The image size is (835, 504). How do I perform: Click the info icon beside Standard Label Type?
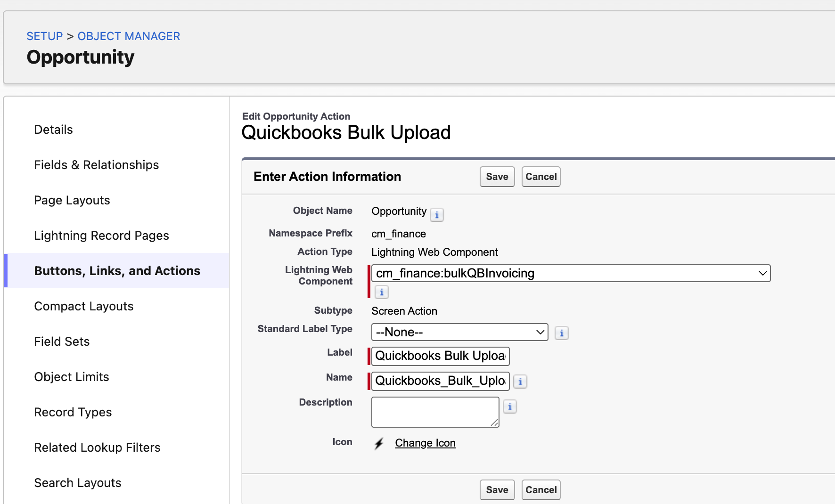pyautogui.click(x=561, y=333)
